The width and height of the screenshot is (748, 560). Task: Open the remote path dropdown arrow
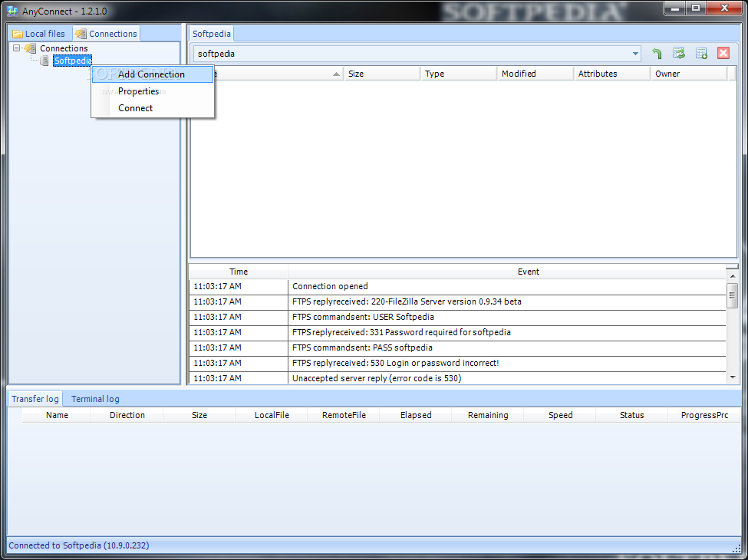coord(635,54)
